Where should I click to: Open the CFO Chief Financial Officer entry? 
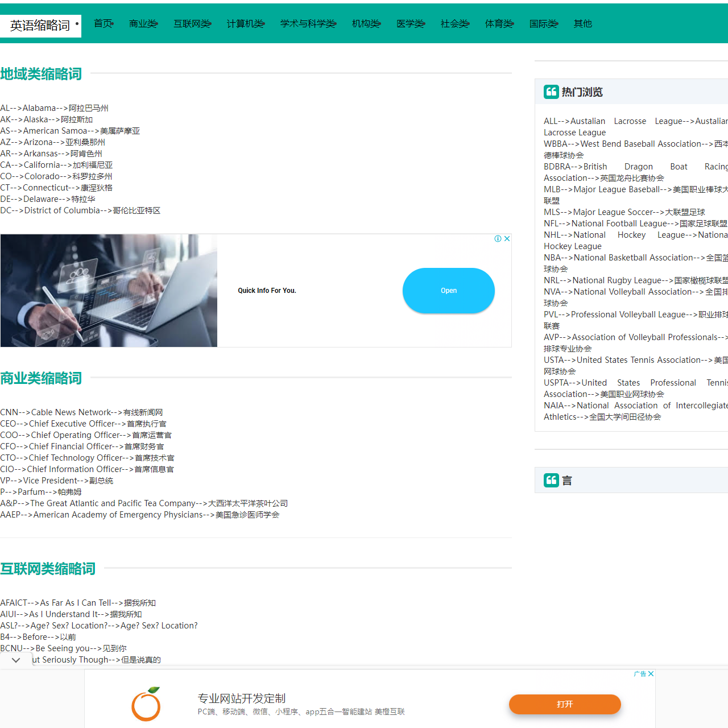pyautogui.click(x=82, y=446)
